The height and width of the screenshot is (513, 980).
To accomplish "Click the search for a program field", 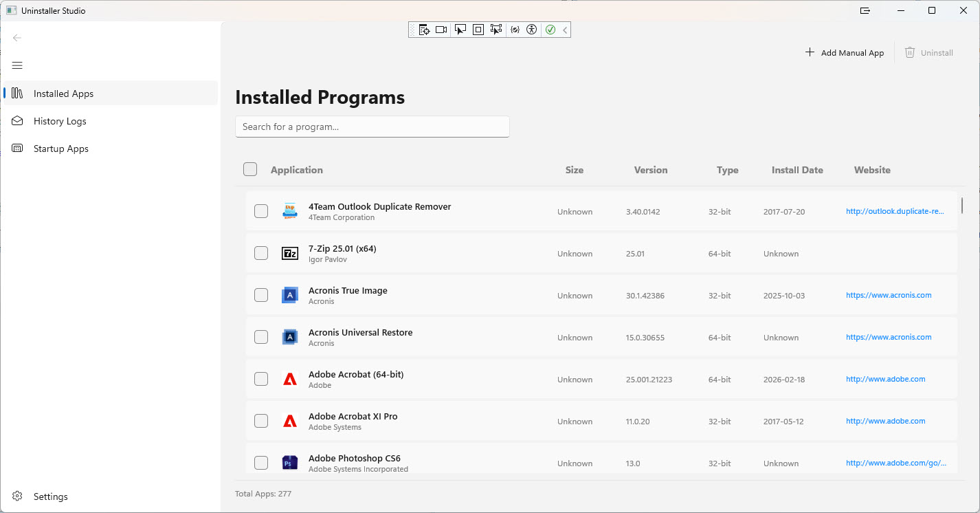I will 372,127.
